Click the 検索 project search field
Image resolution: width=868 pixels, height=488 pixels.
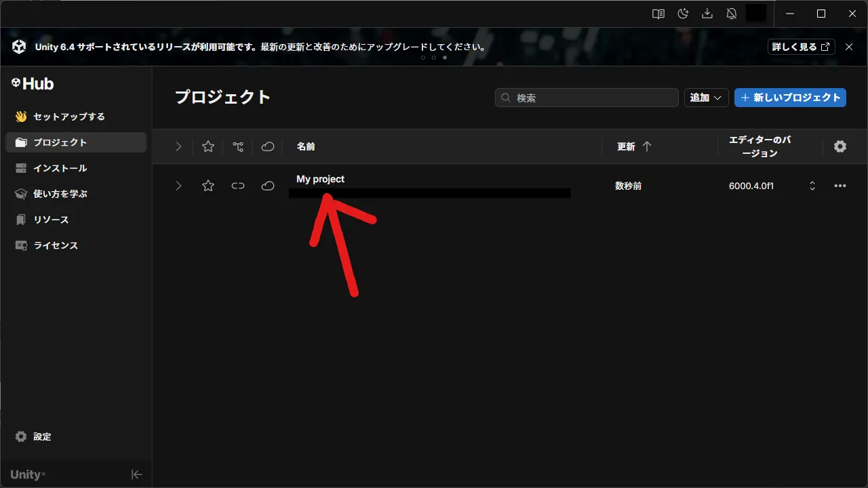coord(586,98)
